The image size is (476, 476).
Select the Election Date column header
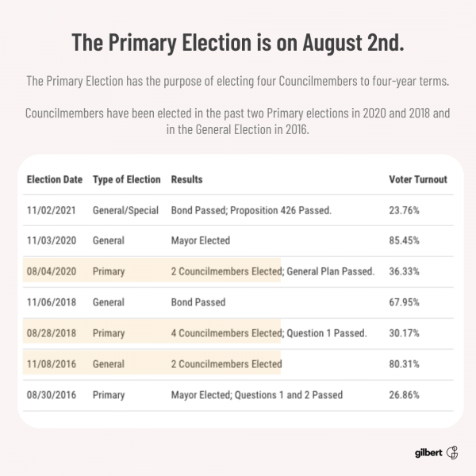[55, 179]
